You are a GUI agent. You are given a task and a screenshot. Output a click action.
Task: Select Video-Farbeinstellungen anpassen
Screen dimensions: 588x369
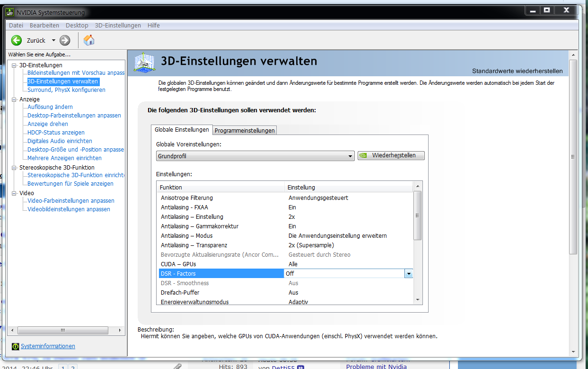pos(71,201)
